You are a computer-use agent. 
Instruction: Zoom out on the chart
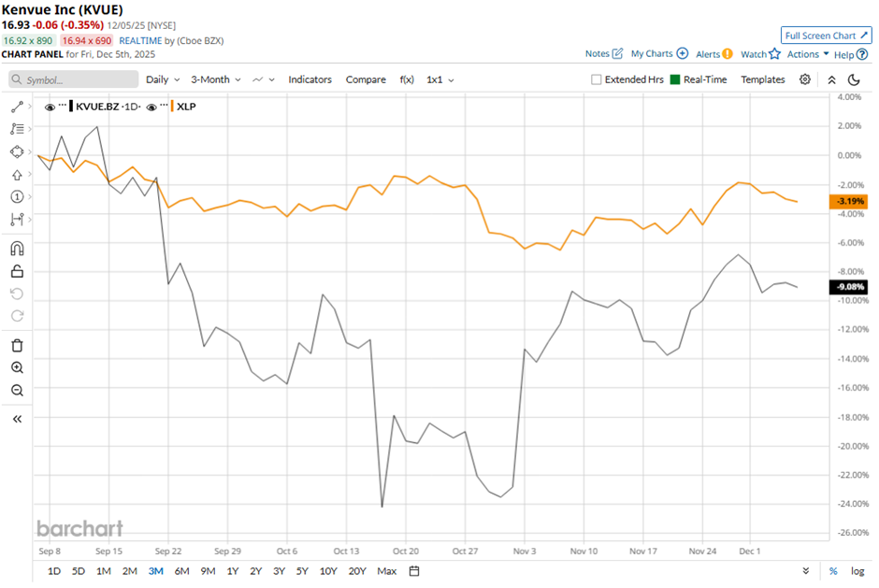17,390
